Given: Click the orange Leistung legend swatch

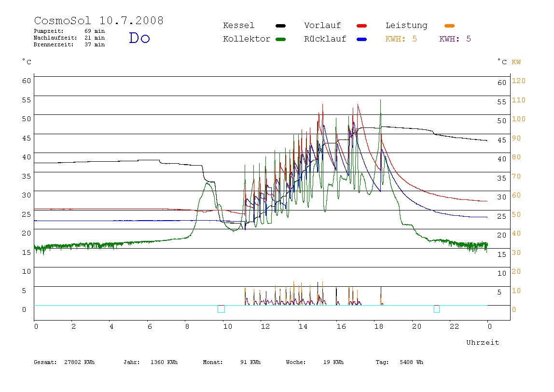Looking at the screenshot, I should (x=449, y=26).
